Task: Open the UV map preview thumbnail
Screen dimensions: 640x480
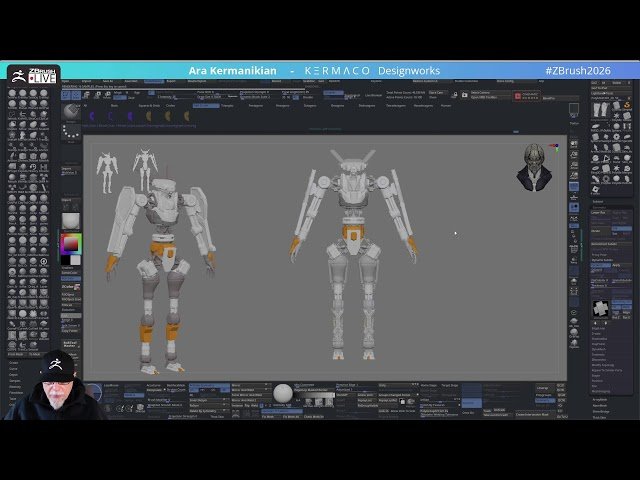Action: pyautogui.click(x=600, y=309)
